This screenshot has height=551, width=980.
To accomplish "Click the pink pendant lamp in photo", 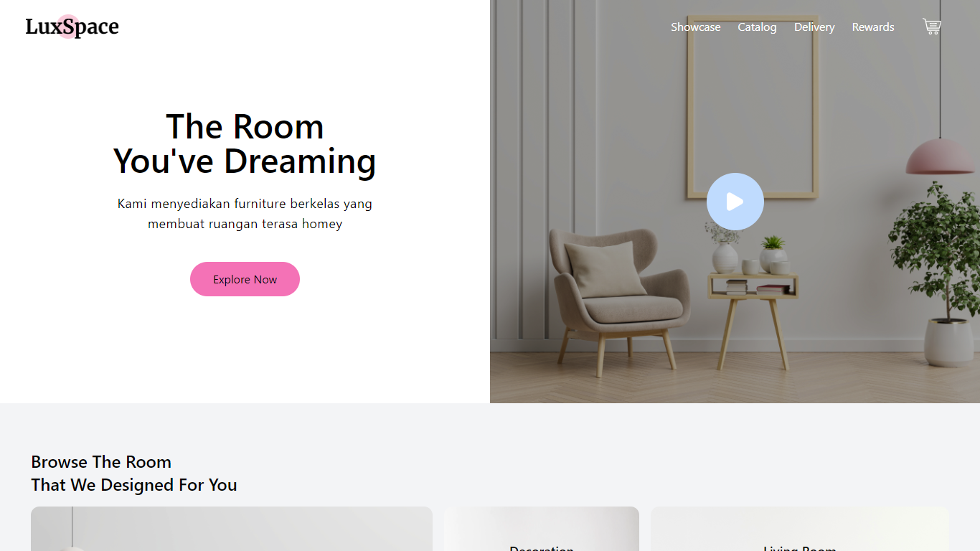I will 940,156.
